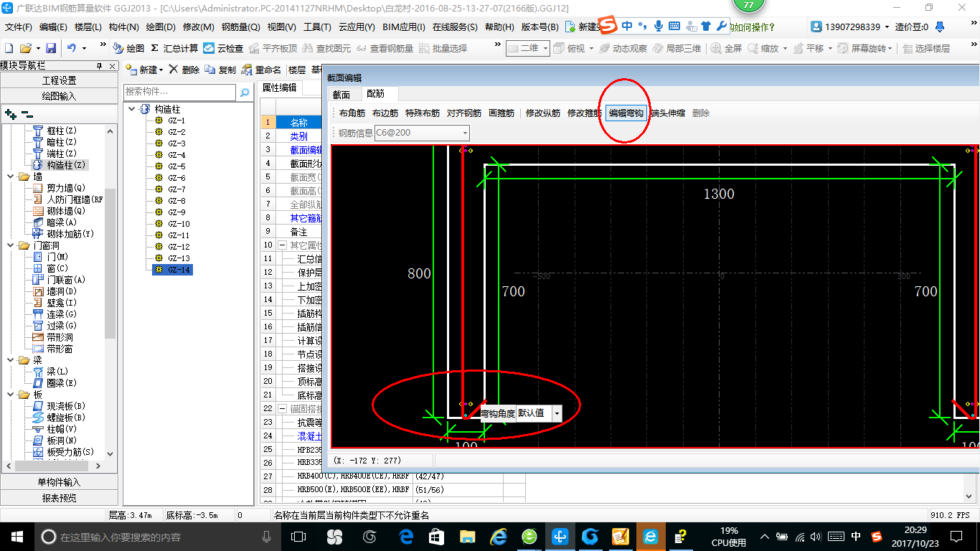Open 文件(F) menu
The image size is (980, 551).
(19, 27)
